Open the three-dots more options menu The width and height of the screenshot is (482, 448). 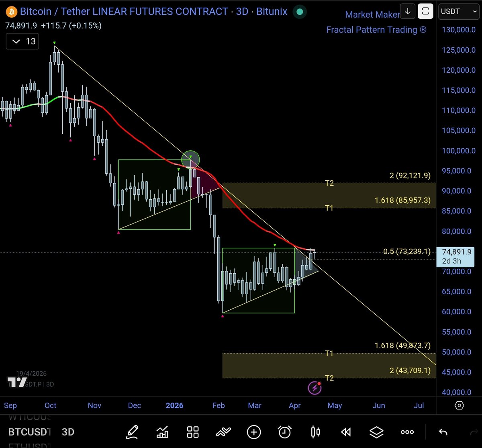[407, 432]
